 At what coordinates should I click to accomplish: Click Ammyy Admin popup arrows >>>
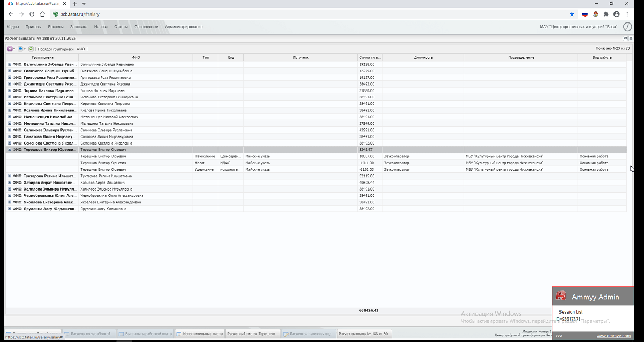559,336
